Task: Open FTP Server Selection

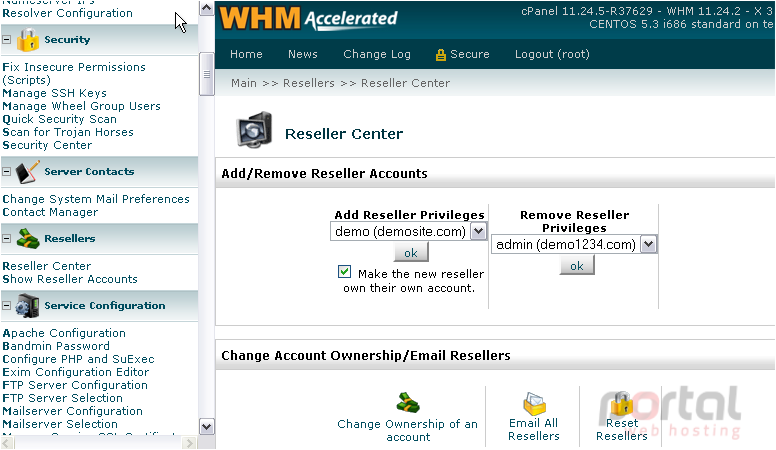Action: [62, 398]
